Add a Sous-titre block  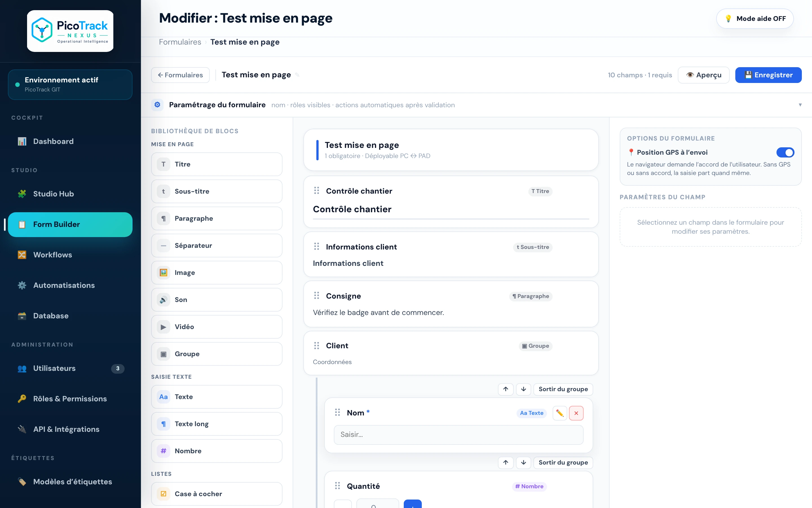[x=217, y=192]
